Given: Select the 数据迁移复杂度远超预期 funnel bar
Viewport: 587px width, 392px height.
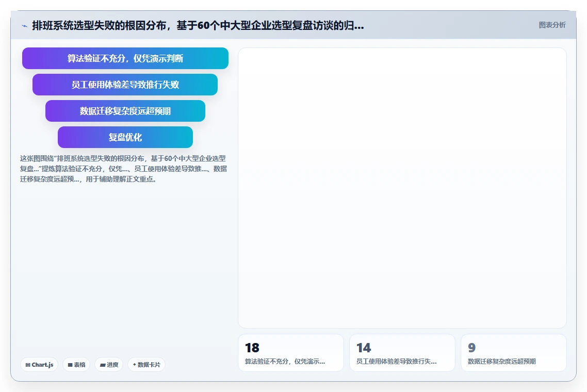Looking at the screenshot, I should (125, 111).
